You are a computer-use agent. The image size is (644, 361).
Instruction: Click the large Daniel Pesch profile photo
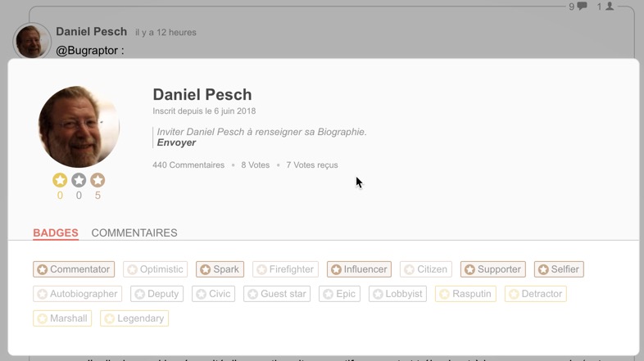[x=79, y=127]
